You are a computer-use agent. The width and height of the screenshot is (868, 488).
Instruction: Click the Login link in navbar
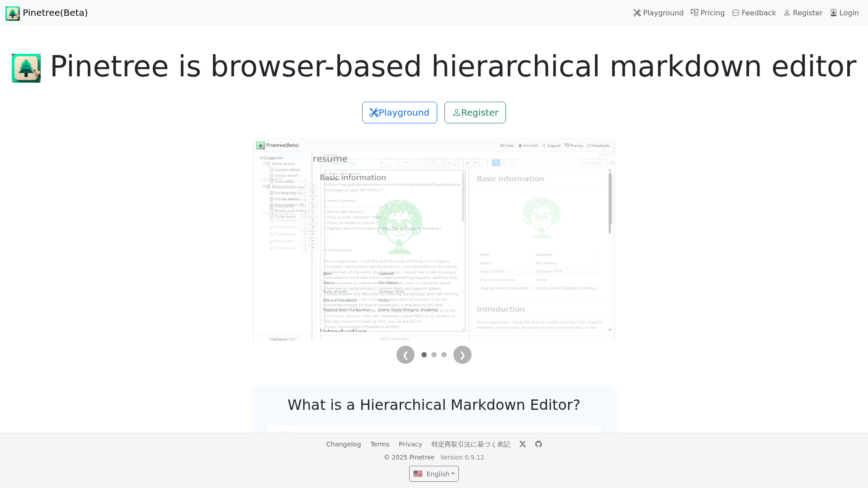pos(844,13)
